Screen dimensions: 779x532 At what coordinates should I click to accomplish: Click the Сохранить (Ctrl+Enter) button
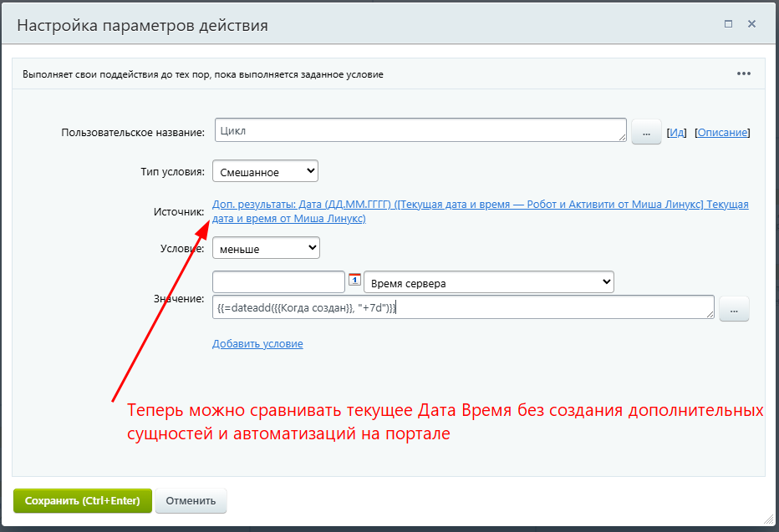[x=83, y=501]
